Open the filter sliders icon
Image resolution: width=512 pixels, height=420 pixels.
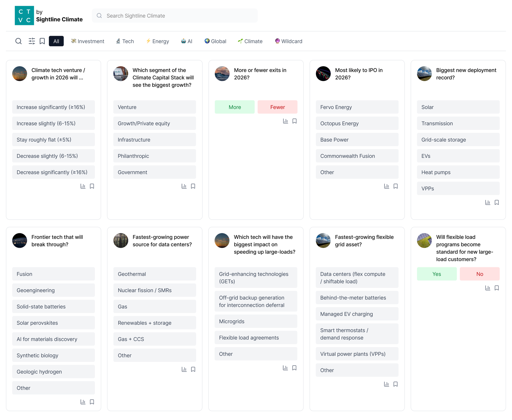tap(32, 41)
